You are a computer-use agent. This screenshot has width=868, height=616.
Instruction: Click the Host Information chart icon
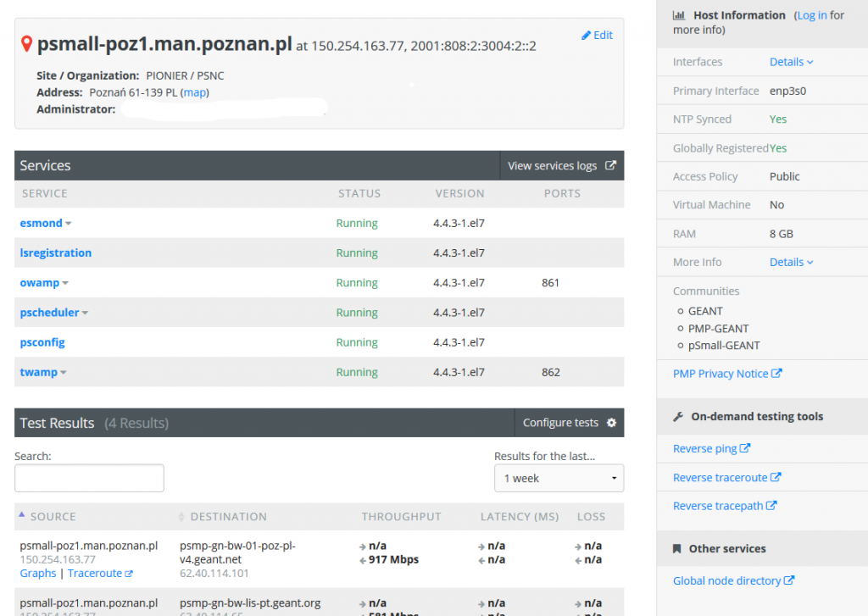click(679, 15)
